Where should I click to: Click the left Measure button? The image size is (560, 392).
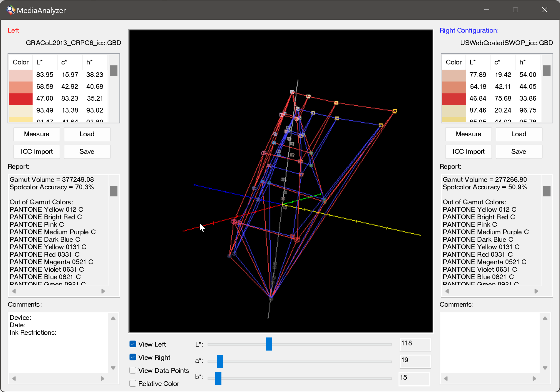37,134
